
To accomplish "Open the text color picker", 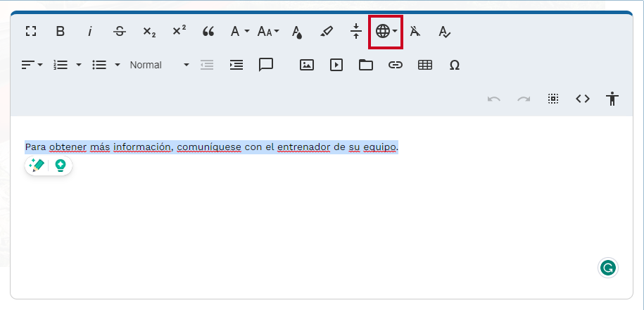I will point(297,31).
